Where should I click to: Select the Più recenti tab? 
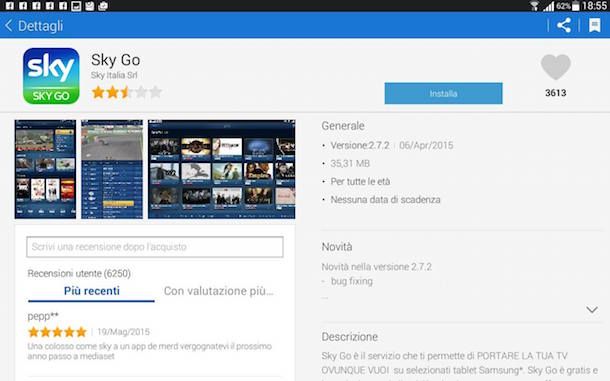91,291
